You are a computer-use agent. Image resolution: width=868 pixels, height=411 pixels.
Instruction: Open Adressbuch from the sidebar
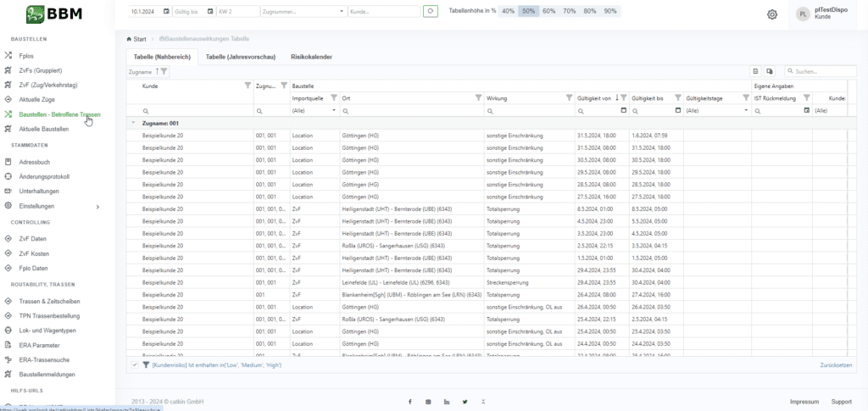pos(34,163)
